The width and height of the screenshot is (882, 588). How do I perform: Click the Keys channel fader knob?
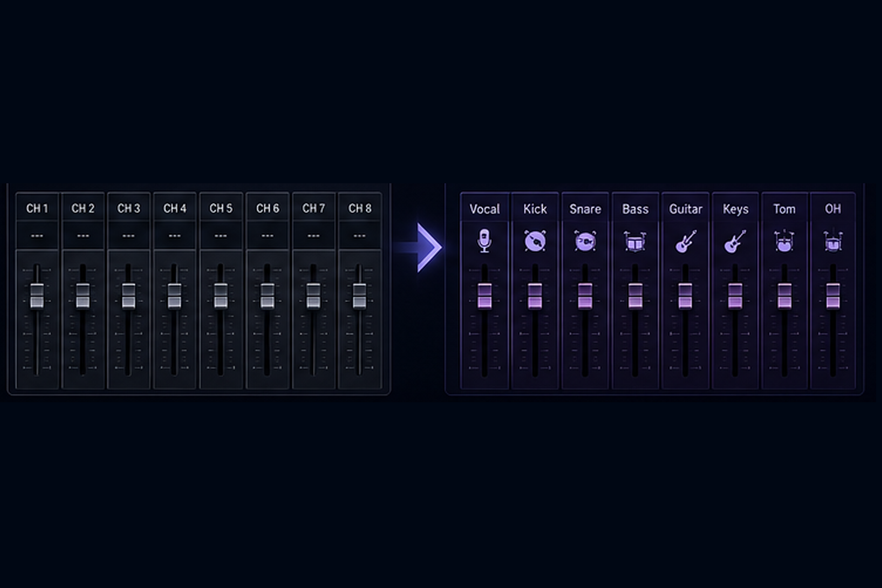coord(735,296)
